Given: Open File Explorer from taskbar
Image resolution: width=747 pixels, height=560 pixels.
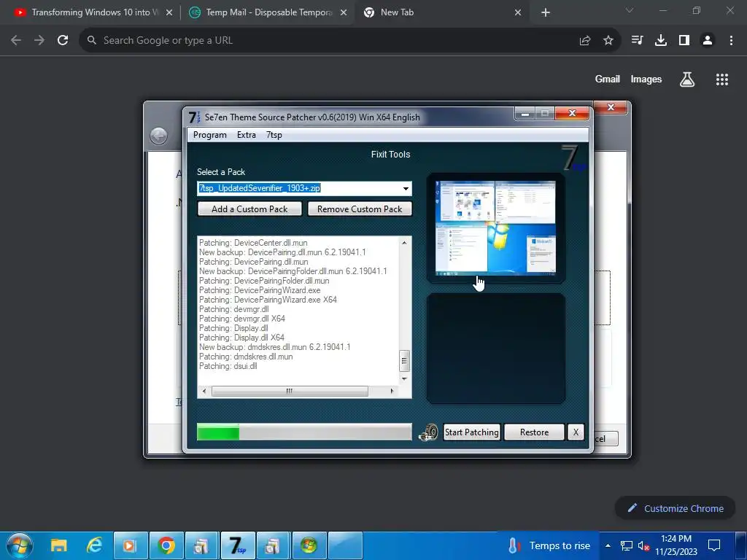Looking at the screenshot, I should 59,545.
